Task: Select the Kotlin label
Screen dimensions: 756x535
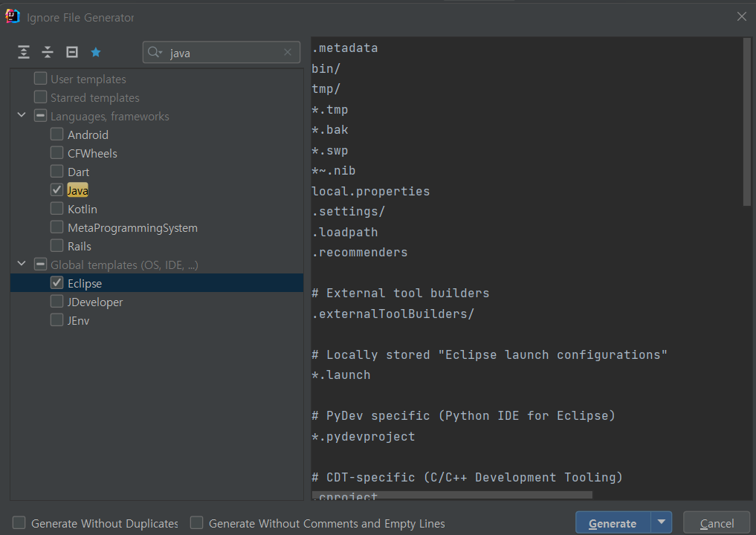Action: pos(83,210)
